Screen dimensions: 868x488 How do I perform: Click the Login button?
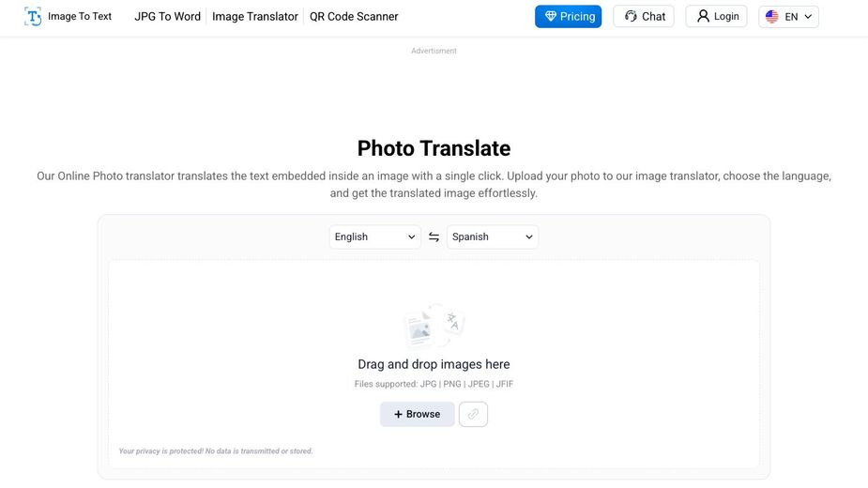click(717, 17)
